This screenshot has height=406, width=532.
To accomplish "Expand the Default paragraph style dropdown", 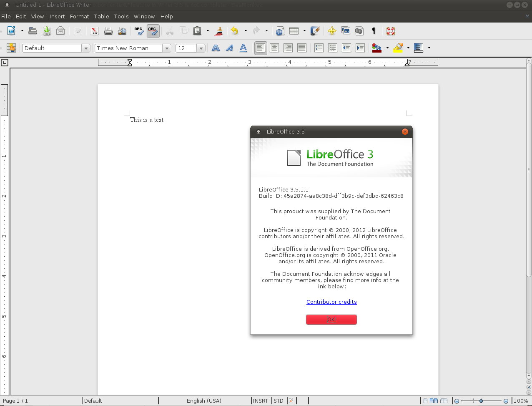I will [86, 48].
